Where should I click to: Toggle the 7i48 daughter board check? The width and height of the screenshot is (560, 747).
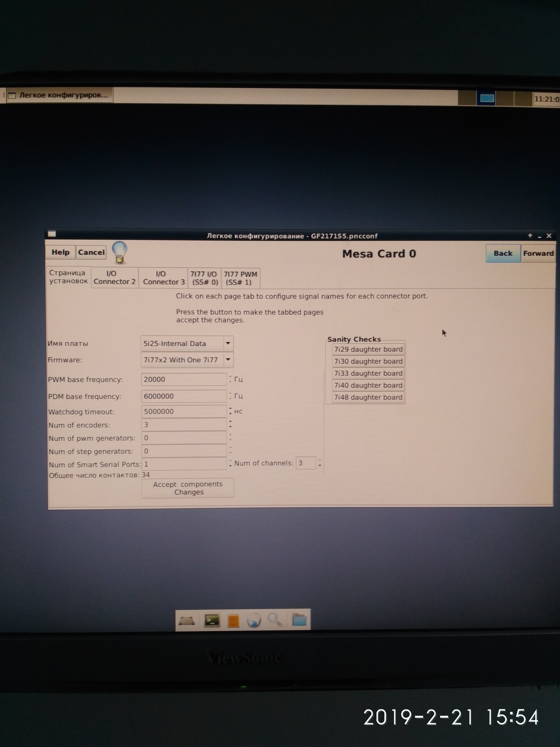click(x=368, y=397)
